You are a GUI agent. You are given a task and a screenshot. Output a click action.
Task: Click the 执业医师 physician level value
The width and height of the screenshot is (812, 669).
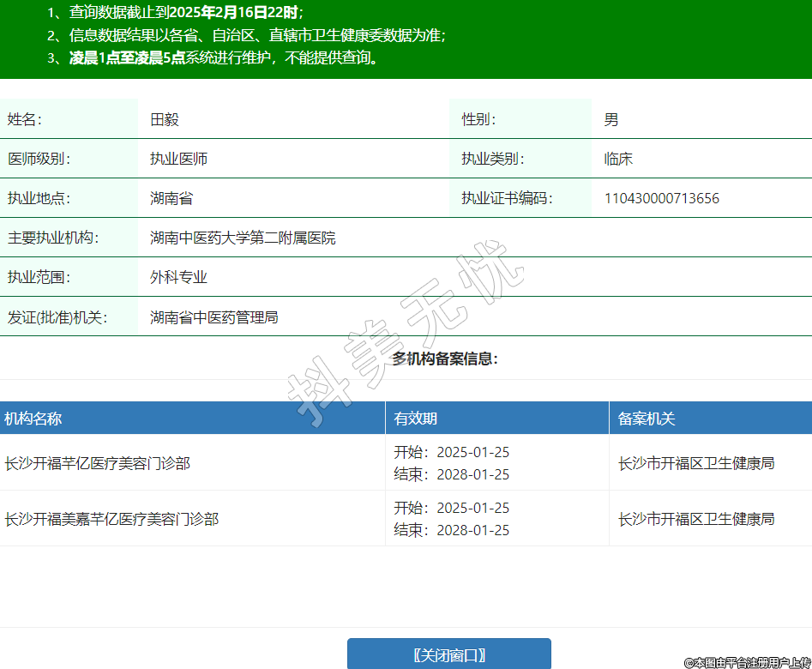(x=178, y=159)
